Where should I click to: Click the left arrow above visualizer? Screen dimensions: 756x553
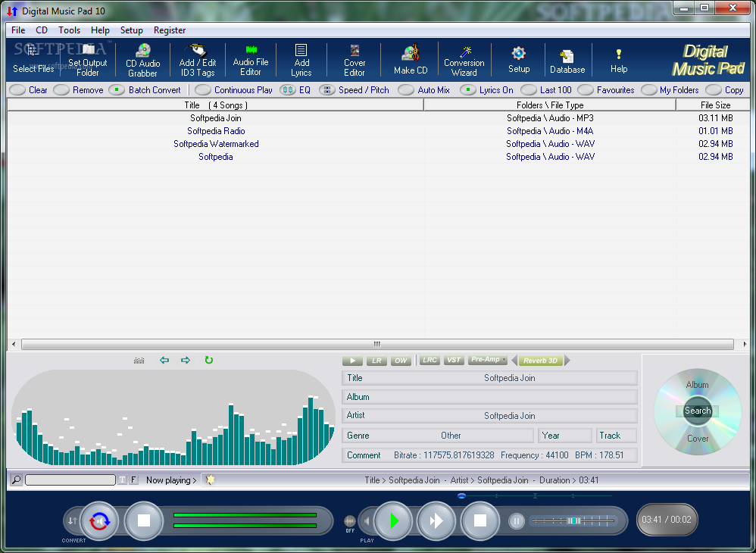tap(164, 360)
